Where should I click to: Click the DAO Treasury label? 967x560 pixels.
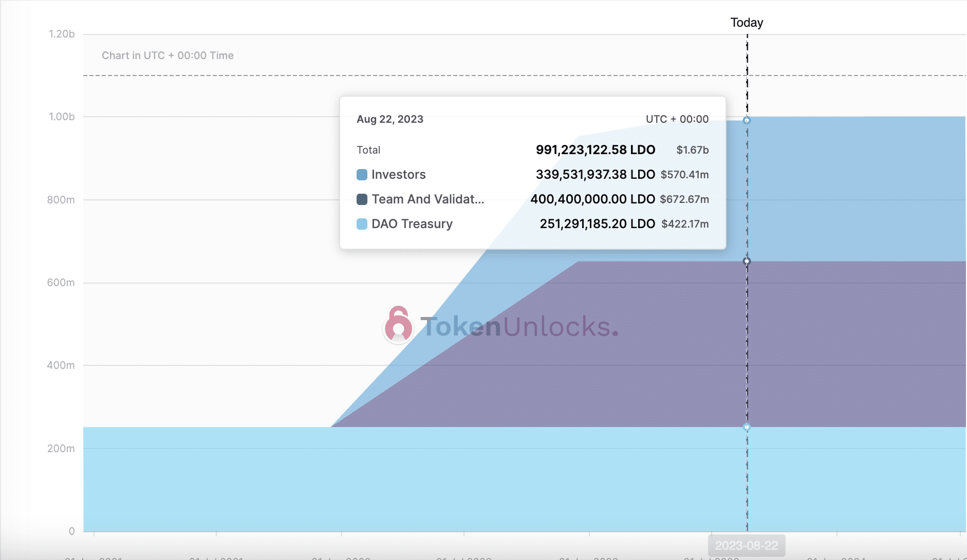point(412,224)
